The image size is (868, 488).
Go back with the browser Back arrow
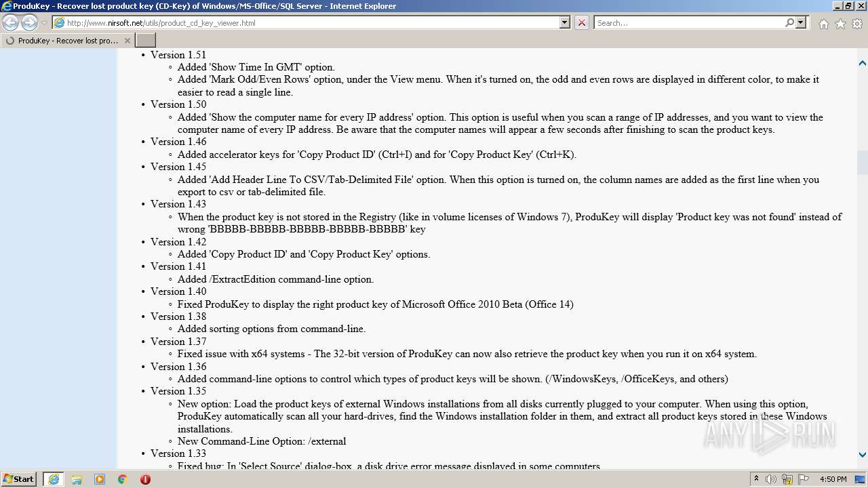point(11,23)
